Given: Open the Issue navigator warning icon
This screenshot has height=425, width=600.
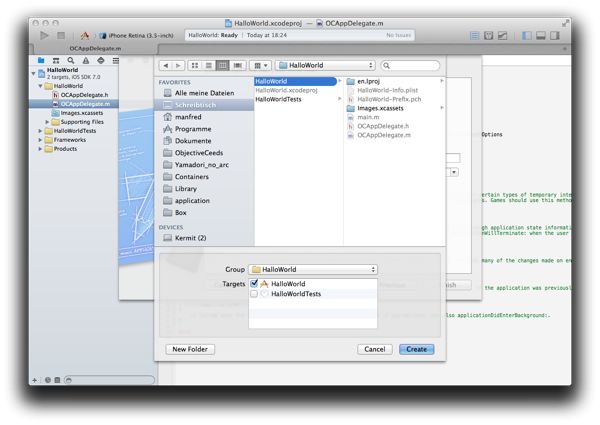Looking at the screenshot, I should point(86,60).
